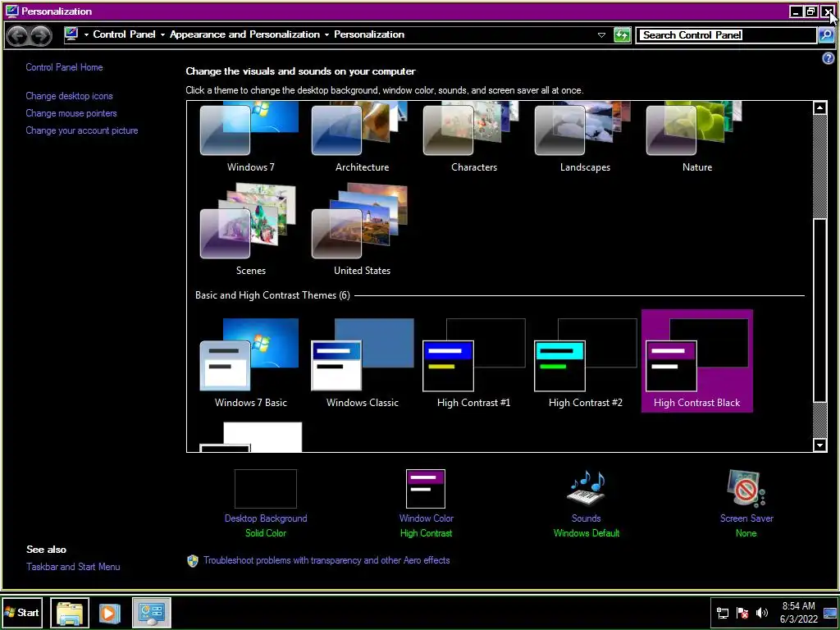Open Troubleshoot transparency and Aero effects link
The width and height of the screenshot is (840, 630).
[326, 560]
